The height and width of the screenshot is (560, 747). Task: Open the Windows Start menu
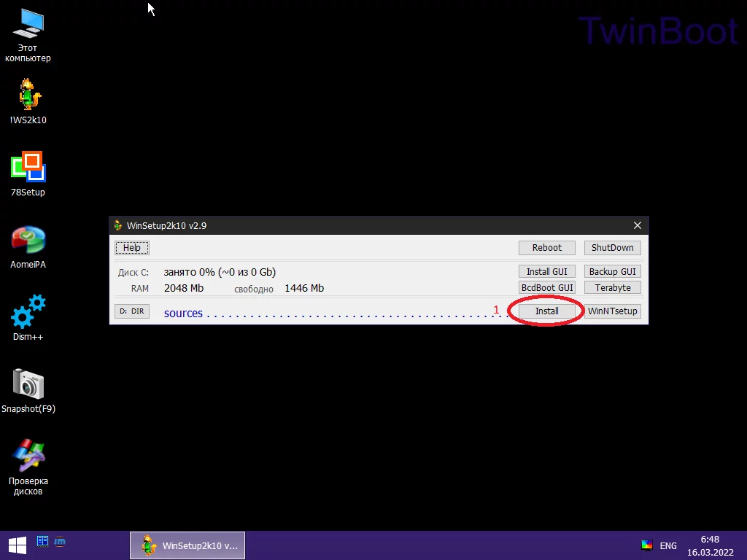pos(18,545)
